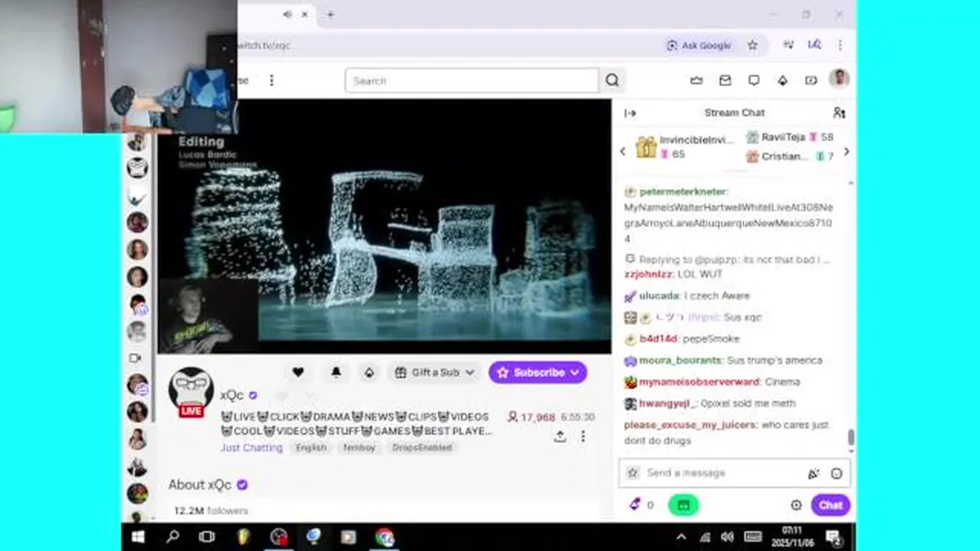
Task: Open the Prime Loot crown icon
Action: (x=696, y=80)
